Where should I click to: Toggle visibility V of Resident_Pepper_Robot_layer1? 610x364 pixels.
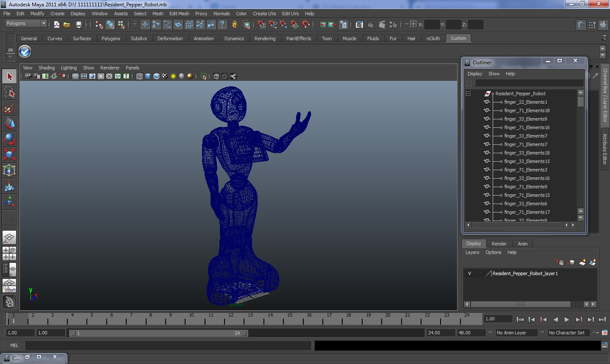[x=469, y=273]
